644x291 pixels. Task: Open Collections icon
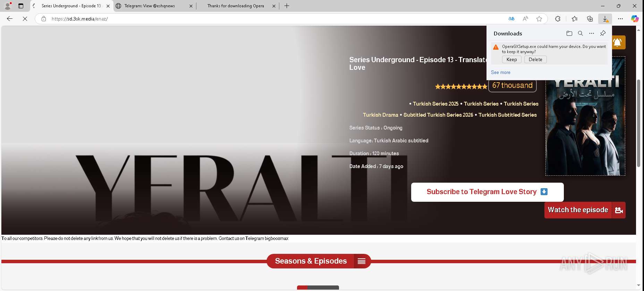590,19
